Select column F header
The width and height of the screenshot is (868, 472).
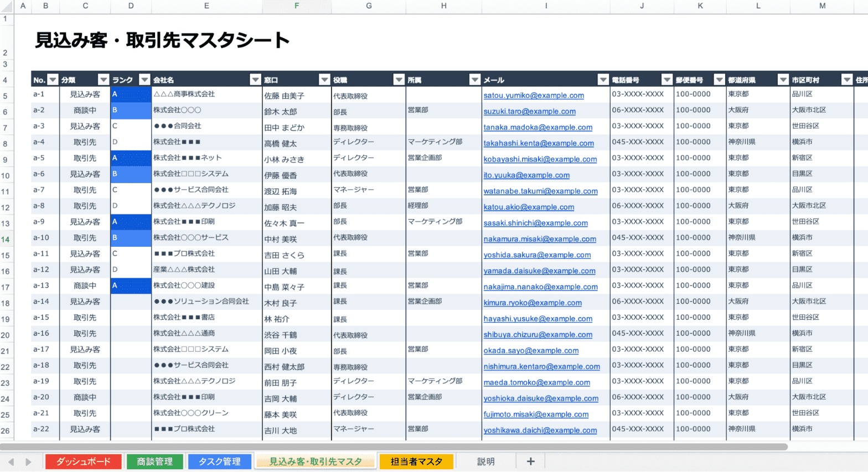click(x=297, y=6)
